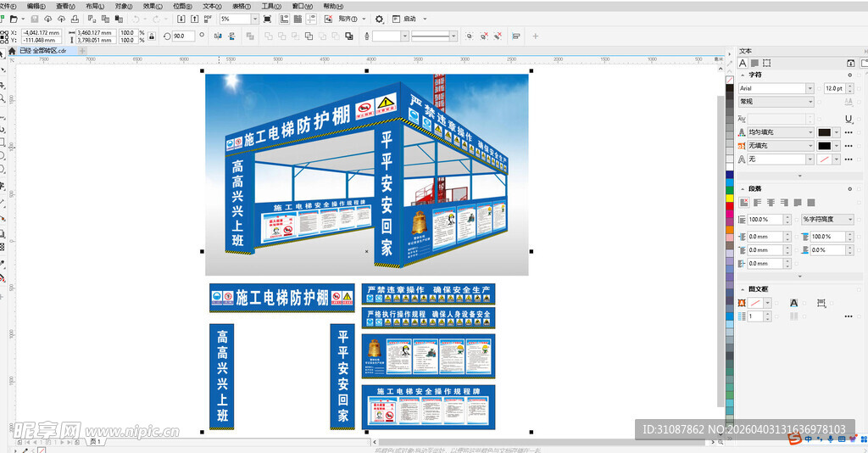
Task: Click the 贴齐 (Snap to) button
Action: tap(349, 19)
